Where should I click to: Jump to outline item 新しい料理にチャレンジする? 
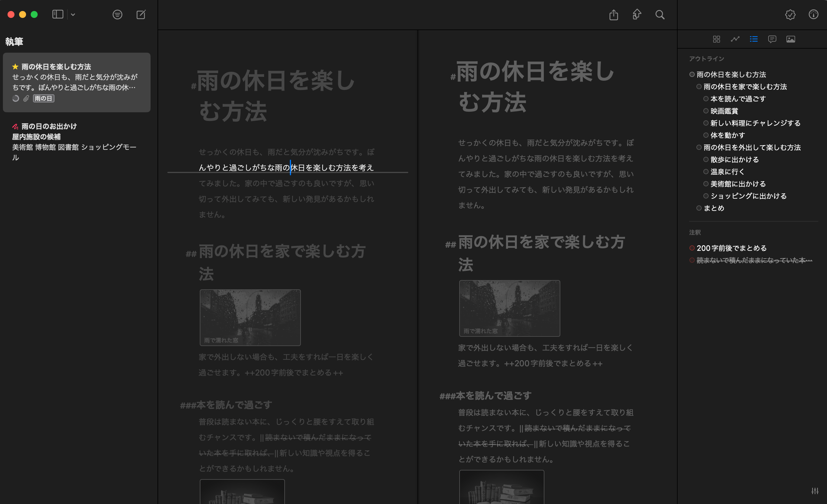pyautogui.click(x=755, y=123)
